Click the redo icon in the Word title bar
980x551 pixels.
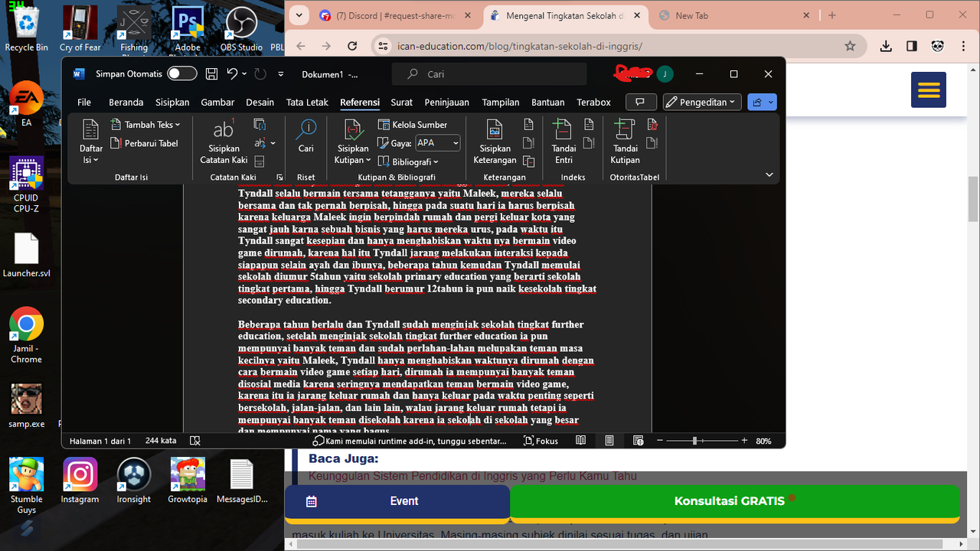pos(260,74)
